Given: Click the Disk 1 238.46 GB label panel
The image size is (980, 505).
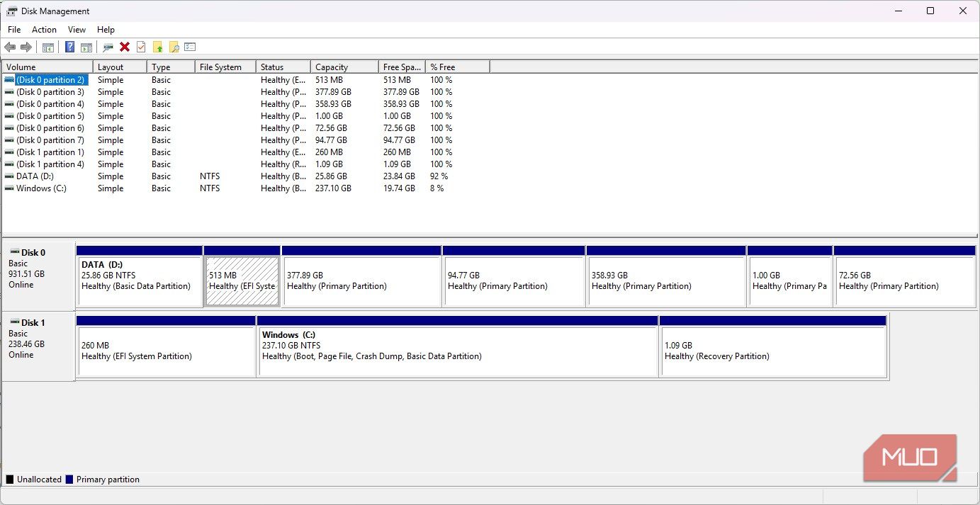Looking at the screenshot, I should click(x=38, y=346).
